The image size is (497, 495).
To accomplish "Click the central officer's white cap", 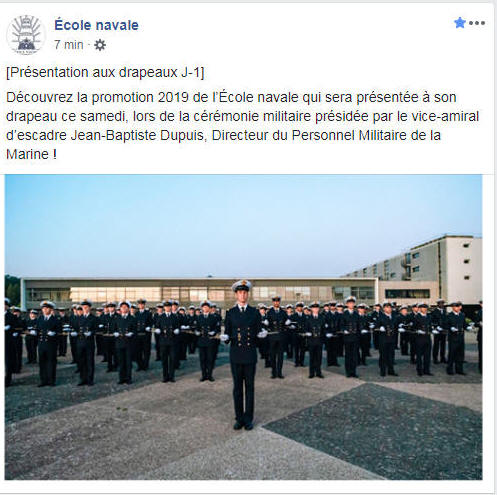I will pos(242,285).
